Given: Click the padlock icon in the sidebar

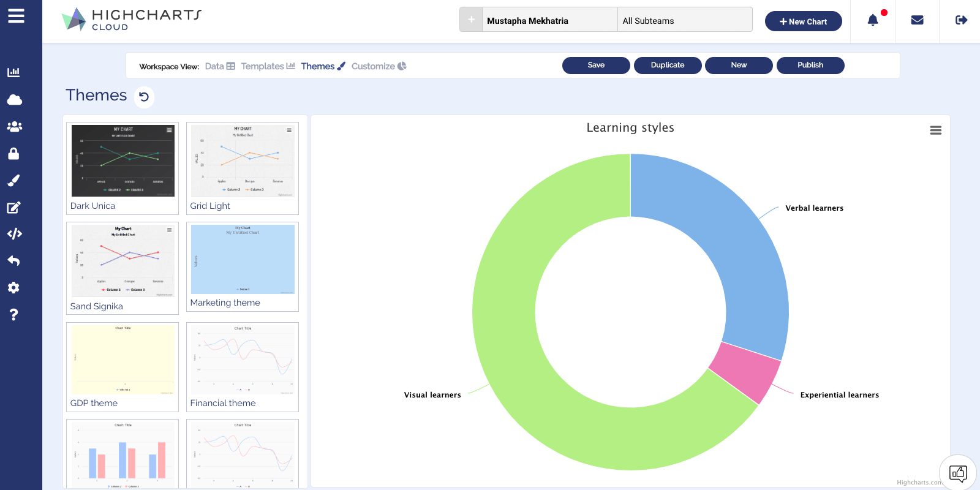Looking at the screenshot, I should click(x=13, y=153).
